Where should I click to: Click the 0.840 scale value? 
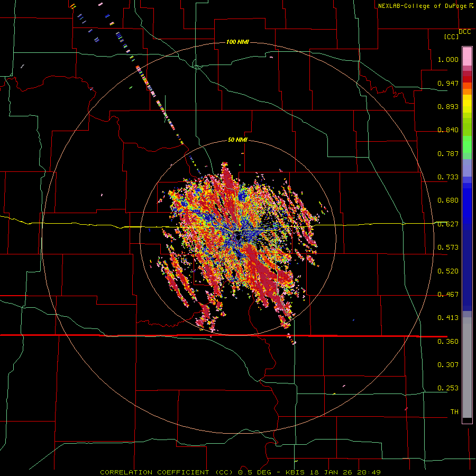(448, 130)
